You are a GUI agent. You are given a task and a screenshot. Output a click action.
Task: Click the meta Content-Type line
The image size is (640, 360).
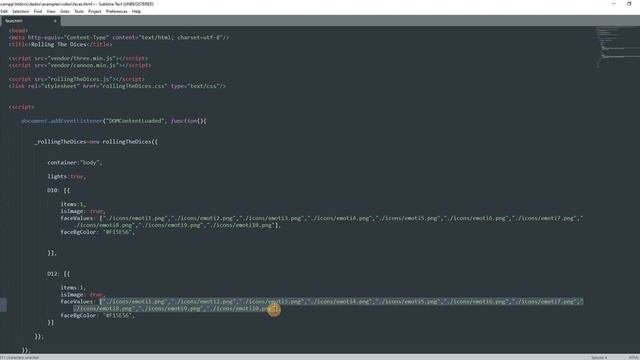pos(119,38)
